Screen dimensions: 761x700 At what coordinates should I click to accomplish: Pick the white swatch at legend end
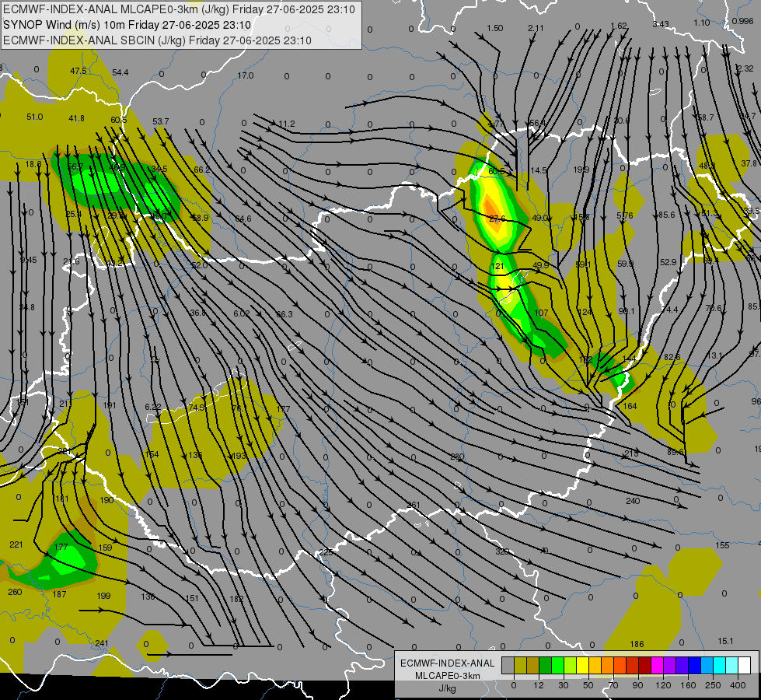(745, 666)
